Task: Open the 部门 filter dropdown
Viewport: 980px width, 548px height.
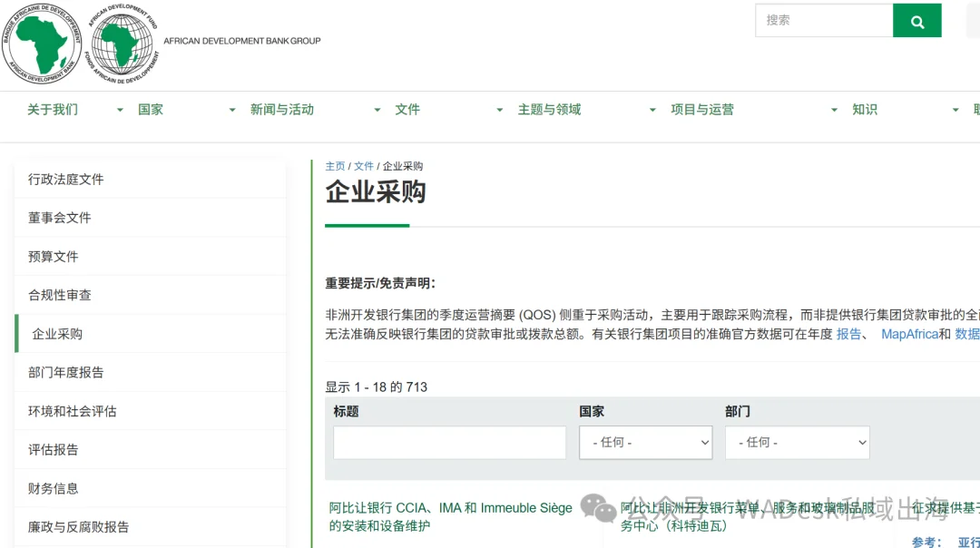Action: point(797,443)
